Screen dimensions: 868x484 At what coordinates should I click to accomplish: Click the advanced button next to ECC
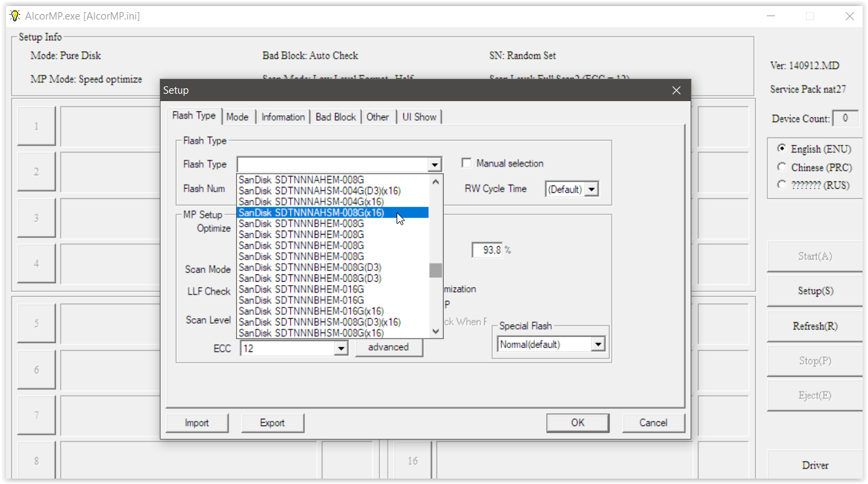[388, 347]
